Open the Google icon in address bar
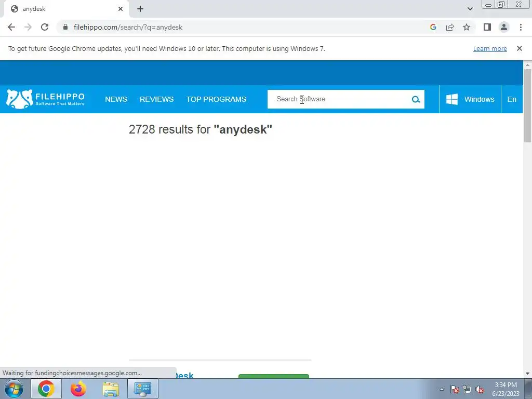The image size is (532, 399). pyautogui.click(x=433, y=27)
